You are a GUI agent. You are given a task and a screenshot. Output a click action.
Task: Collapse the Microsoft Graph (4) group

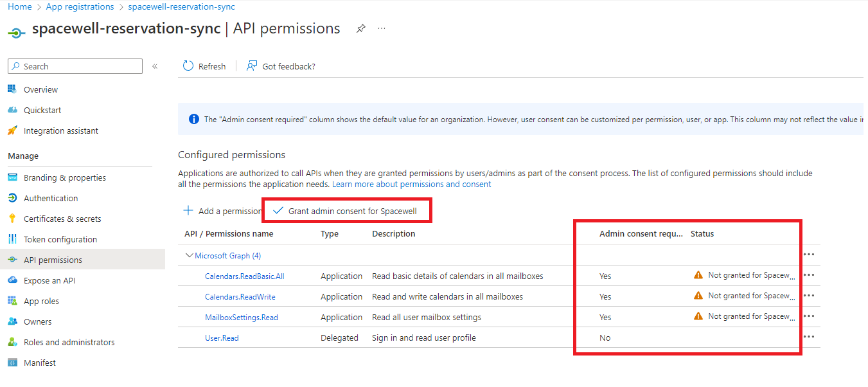click(x=189, y=255)
